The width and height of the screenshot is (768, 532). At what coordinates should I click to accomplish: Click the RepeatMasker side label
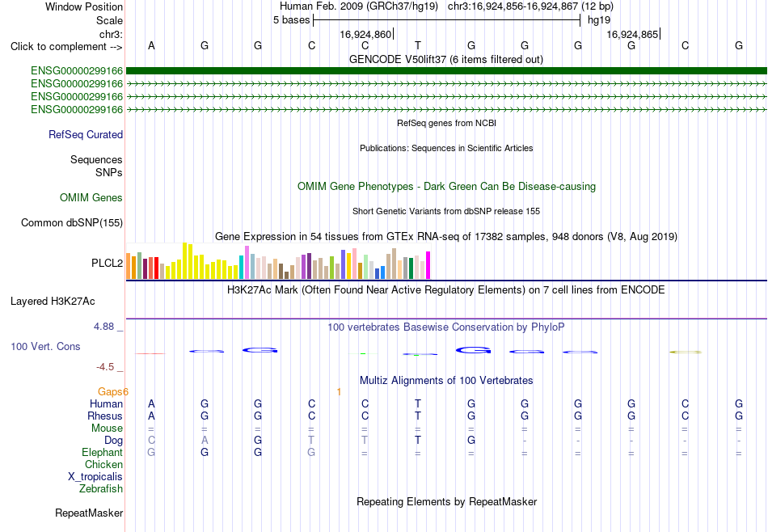[x=89, y=513]
